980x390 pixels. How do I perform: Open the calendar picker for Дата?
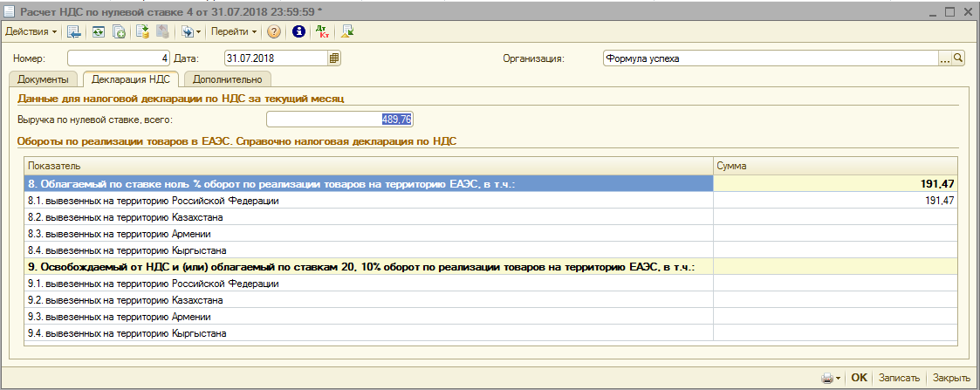(x=333, y=58)
